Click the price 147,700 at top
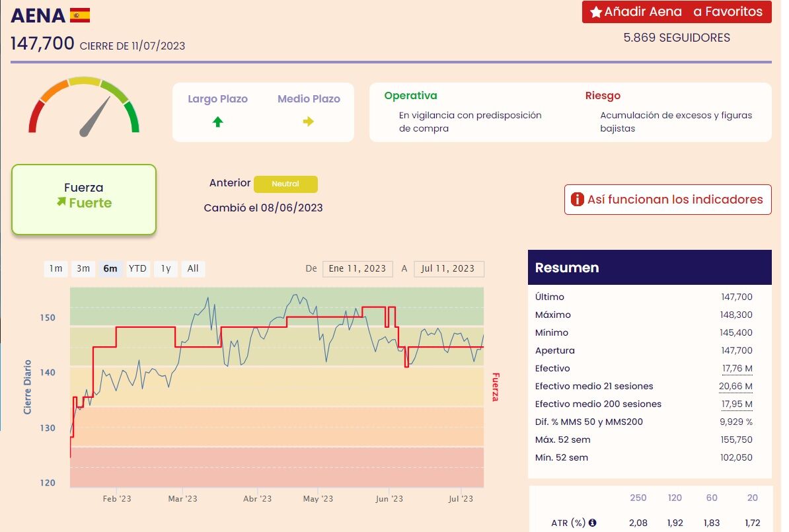 click(x=42, y=43)
